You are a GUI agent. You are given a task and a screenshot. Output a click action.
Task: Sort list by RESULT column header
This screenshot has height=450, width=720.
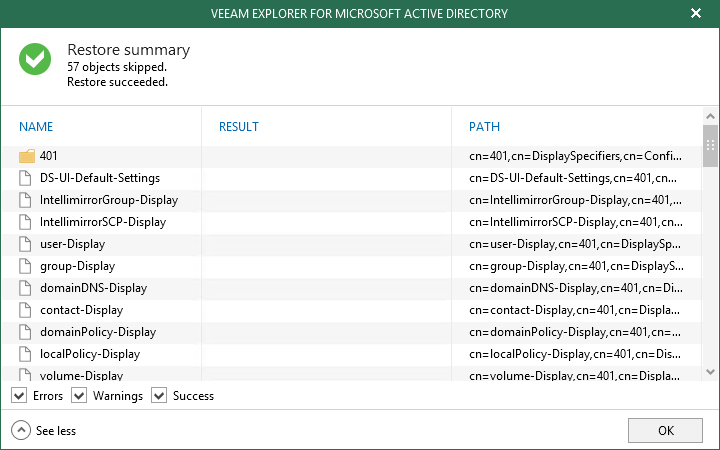(239, 127)
